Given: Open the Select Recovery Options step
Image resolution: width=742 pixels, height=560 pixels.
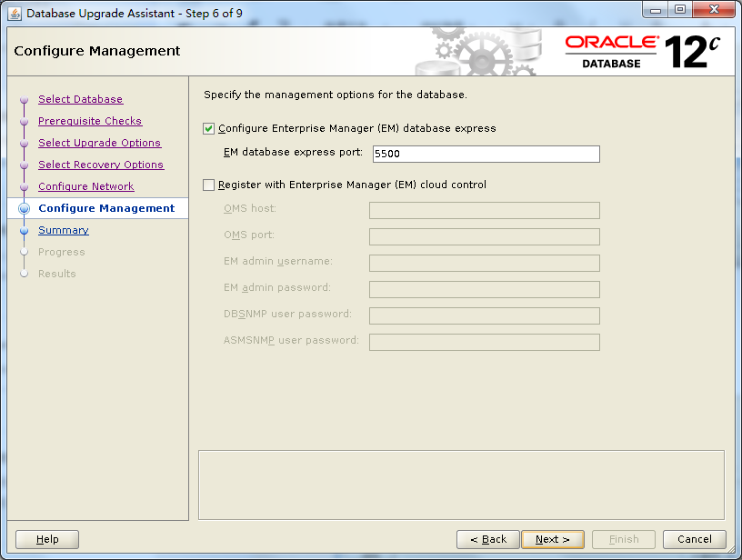Looking at the screenshot, I should [101, 165].
